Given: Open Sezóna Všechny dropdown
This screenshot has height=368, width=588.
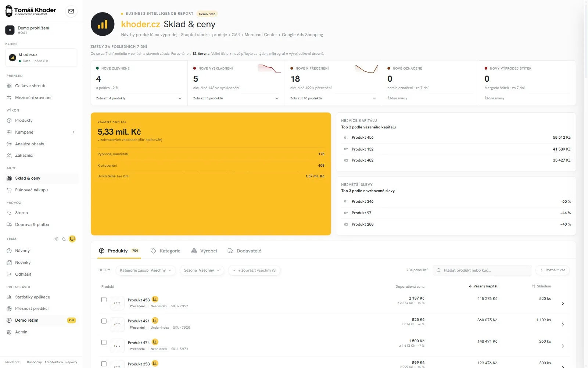Looking at the screenshot, I should coord(202,270).
